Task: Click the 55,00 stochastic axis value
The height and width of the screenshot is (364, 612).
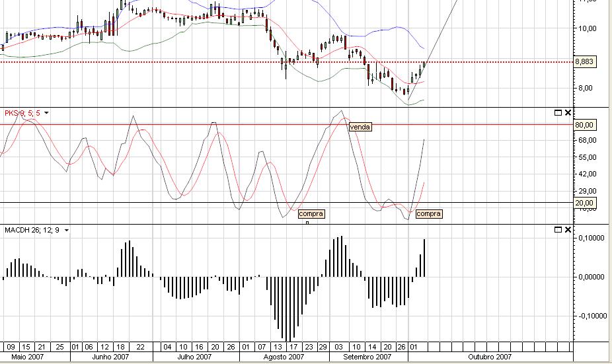Action: [x=588, y=157]
